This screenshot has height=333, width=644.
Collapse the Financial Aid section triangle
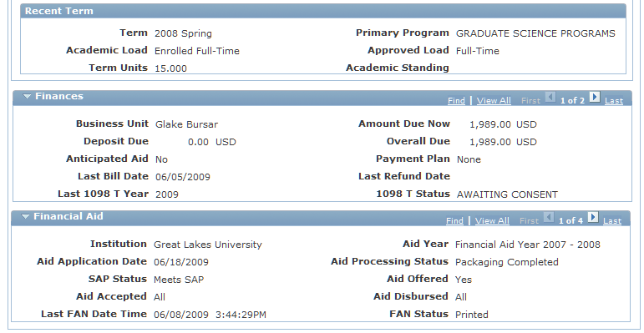25,217
